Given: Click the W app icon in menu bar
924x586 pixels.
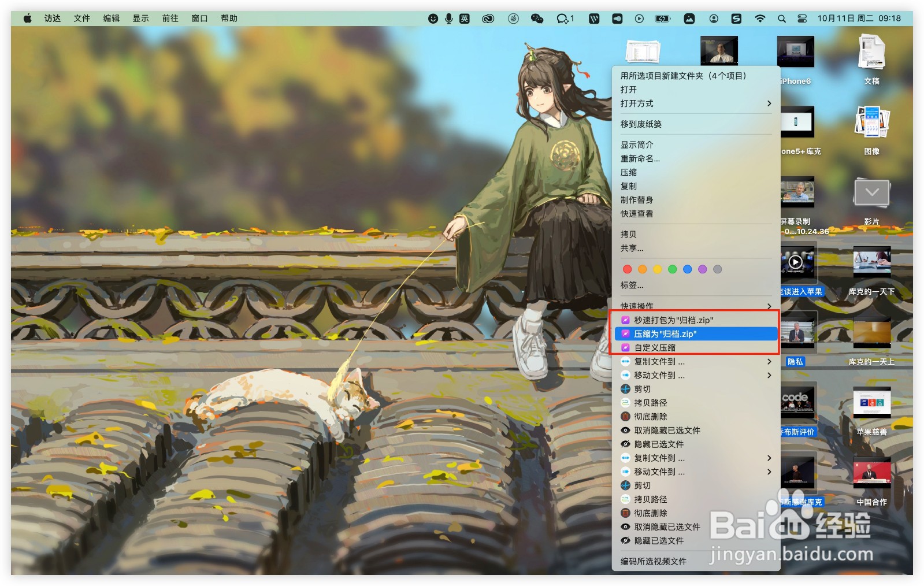Looking at the screenshot, I should (594, 18).
